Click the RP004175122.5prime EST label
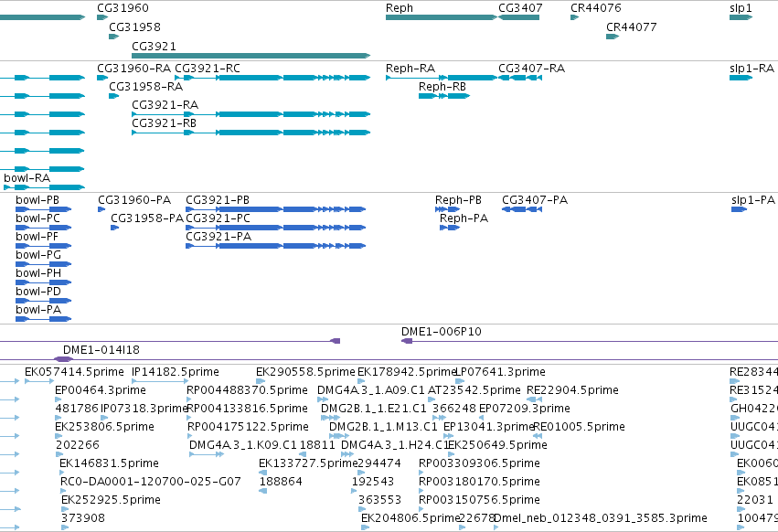This screenshot has height=532, width=778. click(248, 427)
